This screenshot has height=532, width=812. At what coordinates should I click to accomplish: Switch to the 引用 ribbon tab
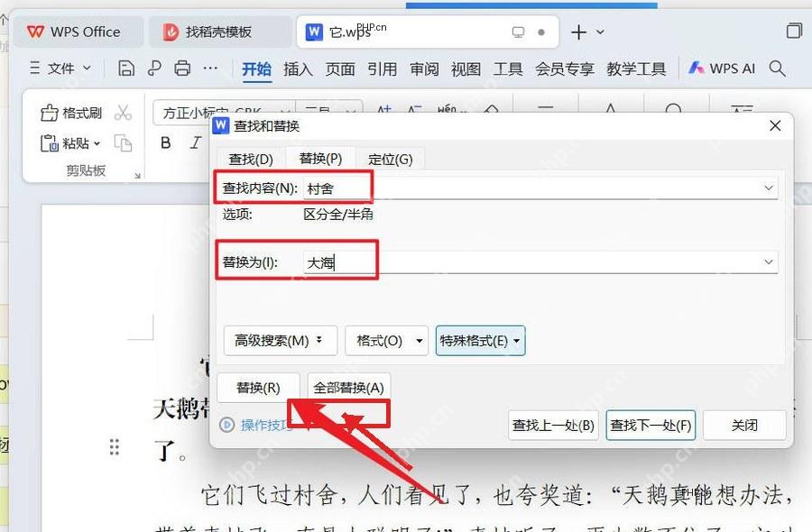[x=383, y=69]
